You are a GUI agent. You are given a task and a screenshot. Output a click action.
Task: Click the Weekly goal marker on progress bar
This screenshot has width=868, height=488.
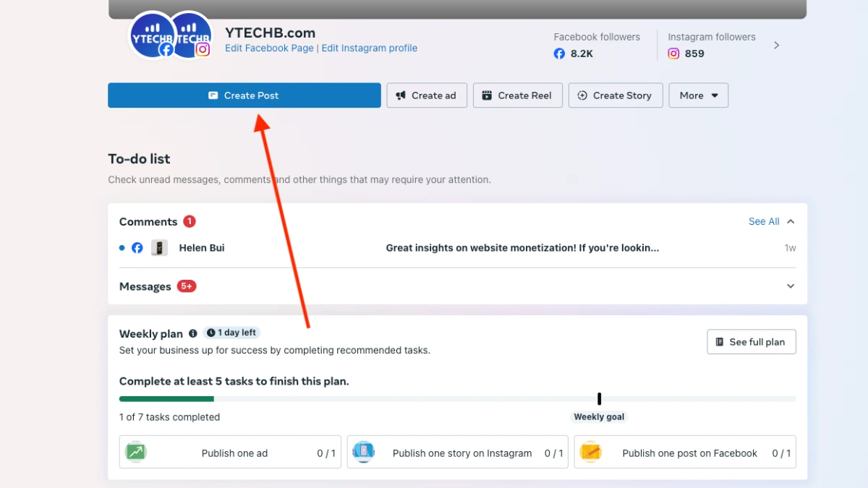599,399
